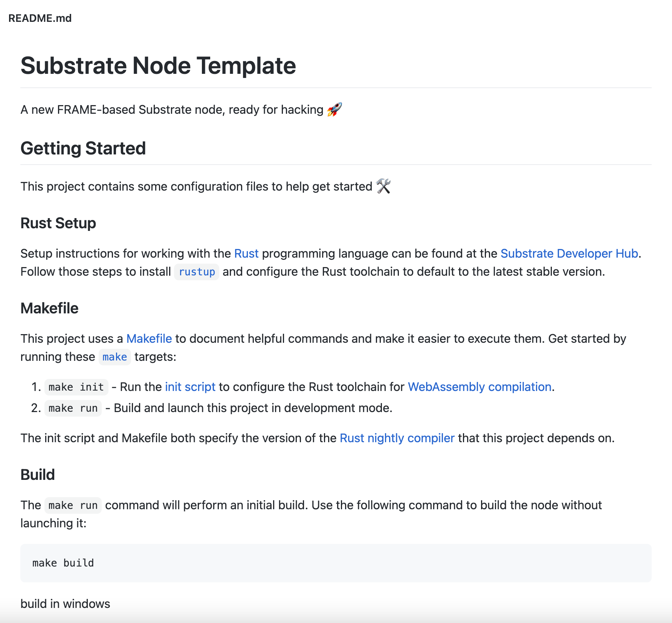The width and height of the screenshot is (672, 623).
Task: Open the Rust nightly compiler link
Action: [x=397, y=438]
